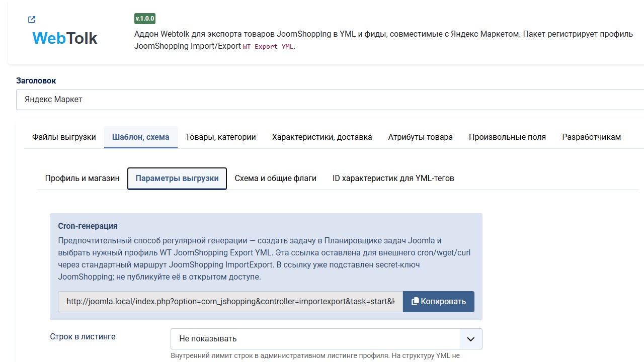Click the Копировать button
Image resolution: width=644 pixels, height=362 pixels.
(439, 302)
